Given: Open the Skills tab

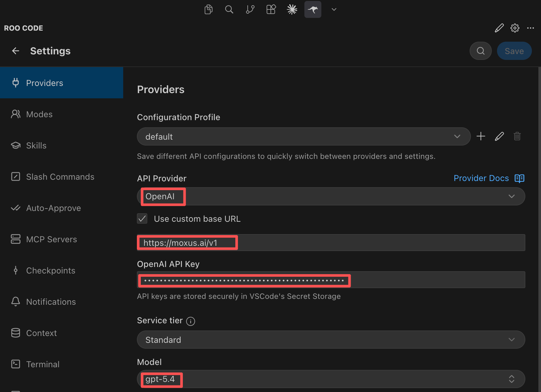Looking at the screenshot, I should coord(62,145).
